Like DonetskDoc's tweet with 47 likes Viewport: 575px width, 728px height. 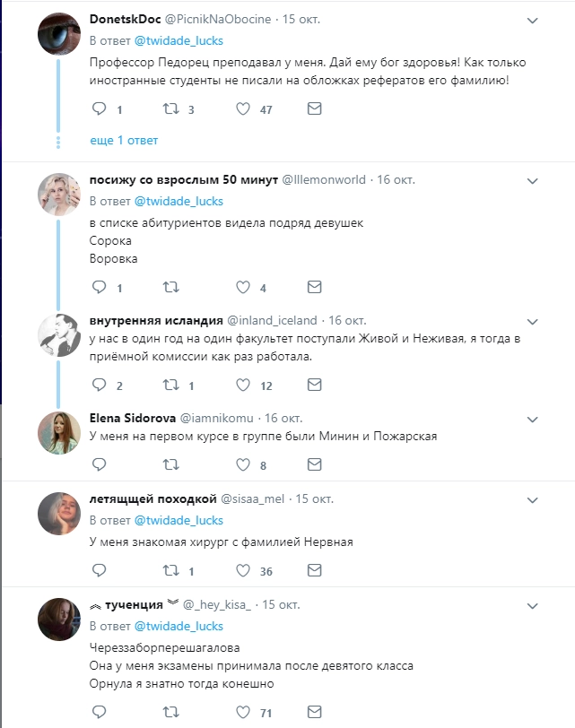(x=242, y=109)
